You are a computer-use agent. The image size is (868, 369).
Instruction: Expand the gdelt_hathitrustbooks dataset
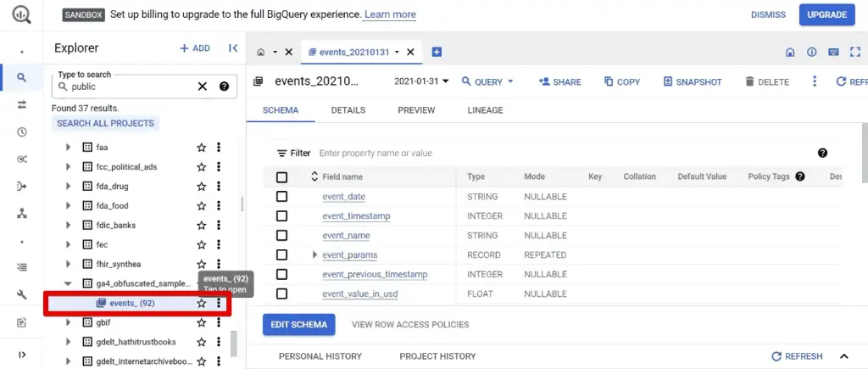point(68,342)
